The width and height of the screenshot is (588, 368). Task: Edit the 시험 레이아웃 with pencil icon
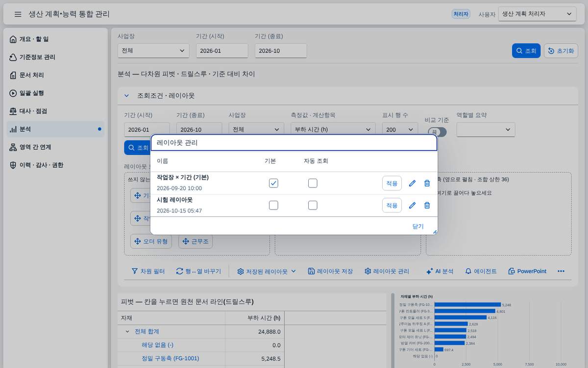coord(412,205)
